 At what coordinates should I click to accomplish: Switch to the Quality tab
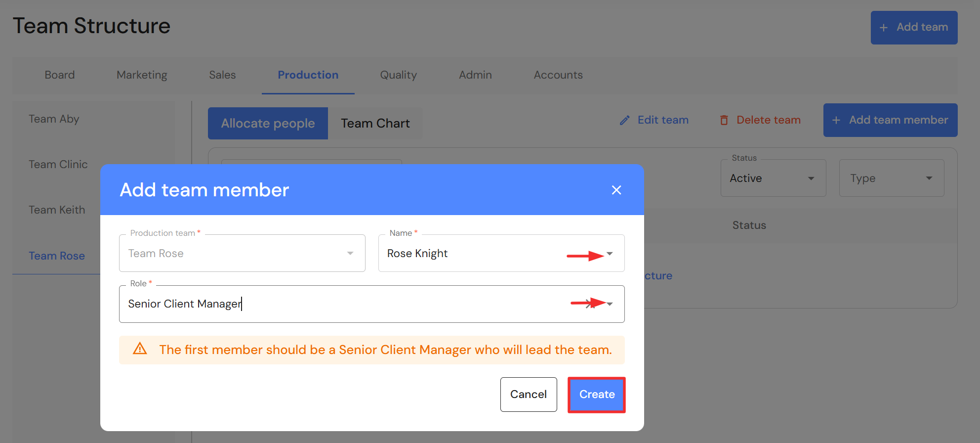click(x=398, y=75)
